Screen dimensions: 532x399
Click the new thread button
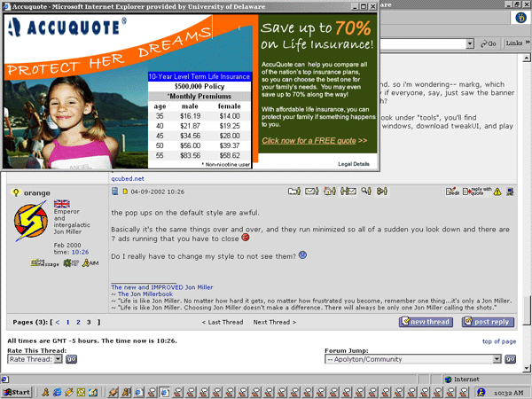(x=426, y=322)
